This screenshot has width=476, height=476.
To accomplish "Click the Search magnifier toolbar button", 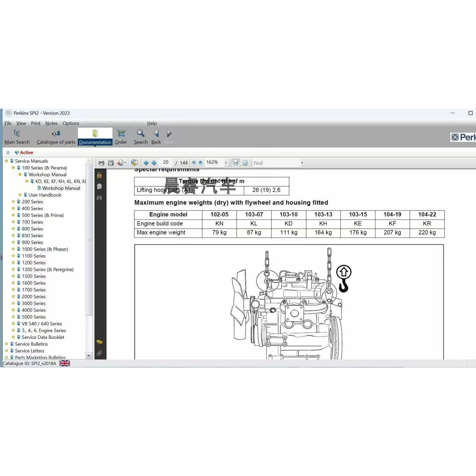I will pos(141,137).
